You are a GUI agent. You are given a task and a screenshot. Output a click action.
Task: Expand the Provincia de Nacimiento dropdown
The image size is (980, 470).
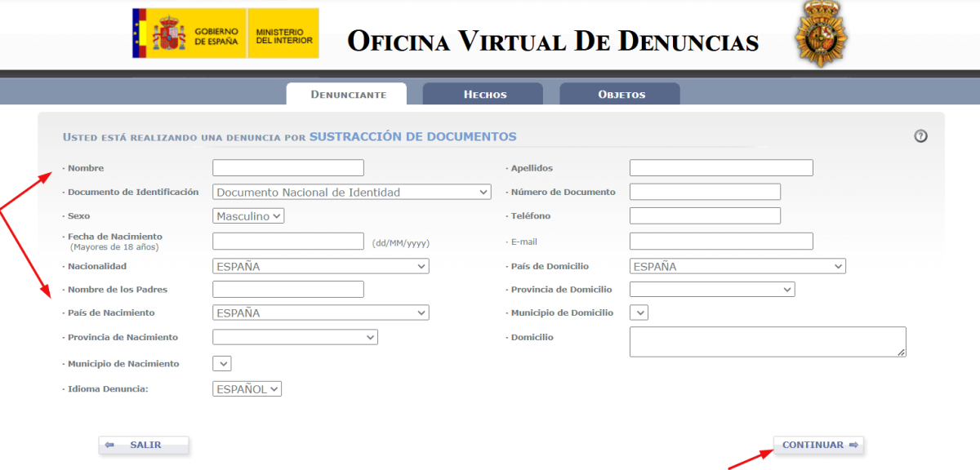294,336
